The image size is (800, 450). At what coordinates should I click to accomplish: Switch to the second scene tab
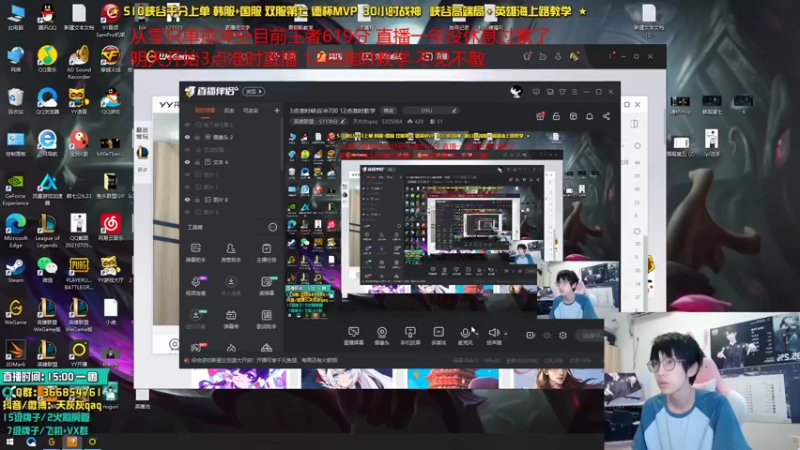[229, 110]
